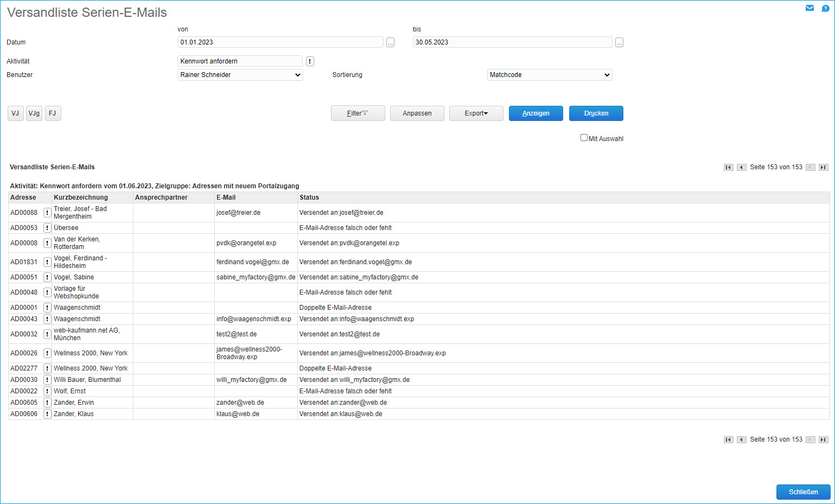Open the Sortierung dropdown set to Matchcode
The height and width of the screenshot is (504, 835).
(549, 75)
